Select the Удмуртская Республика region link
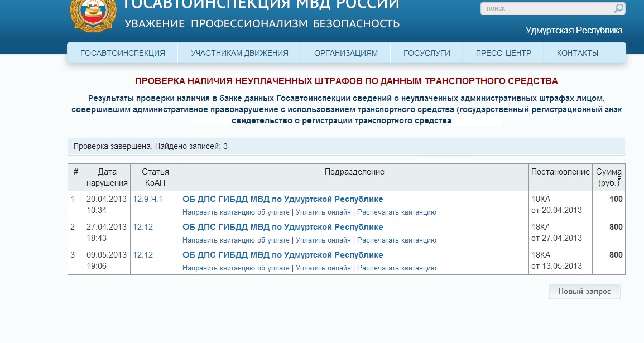The height and width of the screenshot is (343, 644). coord(574,30)
